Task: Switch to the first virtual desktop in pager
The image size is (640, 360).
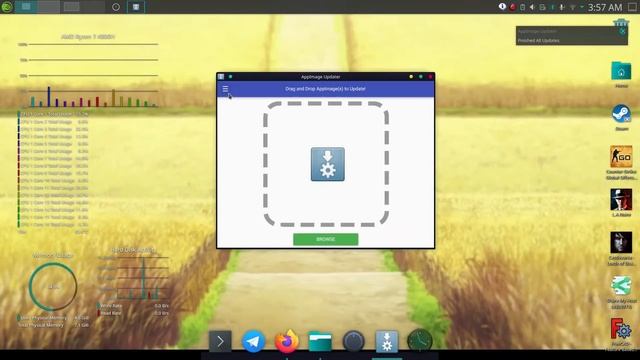Action: [26, 7]
